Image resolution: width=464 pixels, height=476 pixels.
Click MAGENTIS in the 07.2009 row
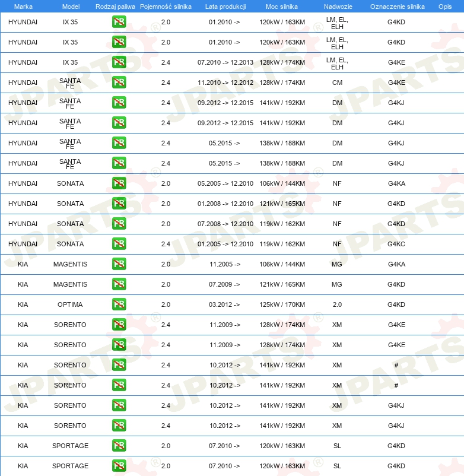[x=70, y=284]
